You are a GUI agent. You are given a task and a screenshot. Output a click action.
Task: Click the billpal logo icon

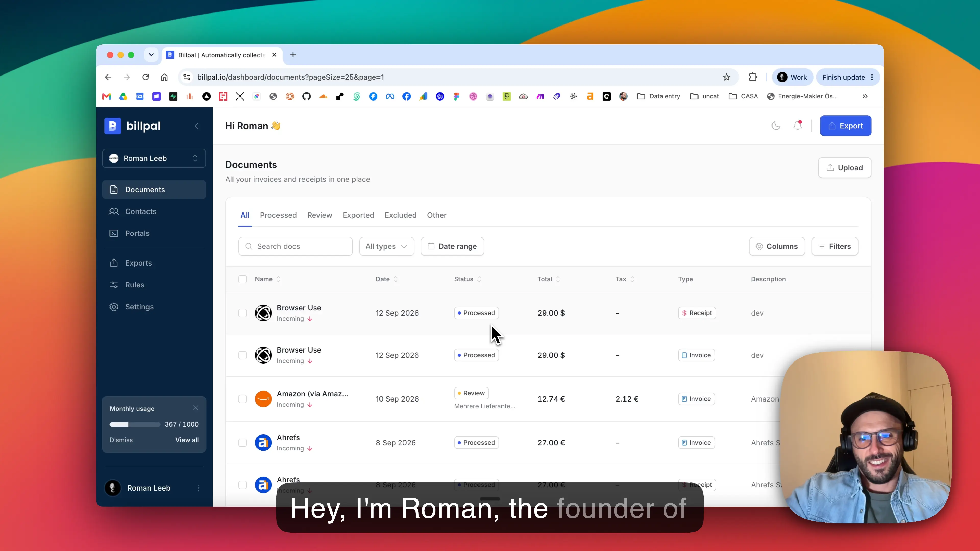(x=113, y=126)
